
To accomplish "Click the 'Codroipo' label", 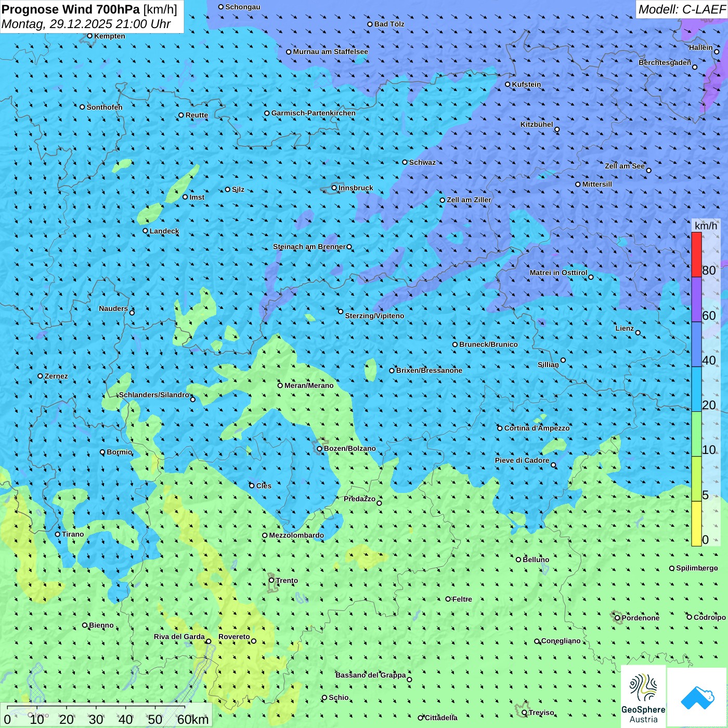I will click(710, 617).
